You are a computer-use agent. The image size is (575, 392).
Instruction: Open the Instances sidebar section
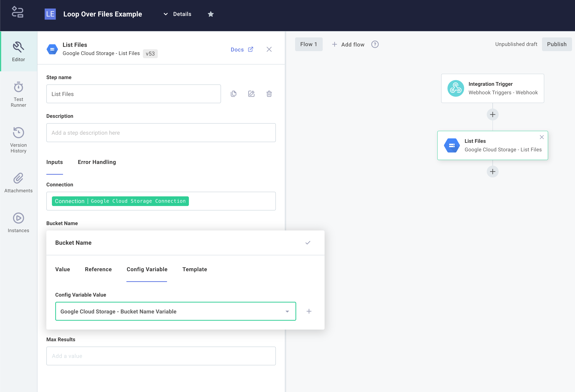coord(19,223)
